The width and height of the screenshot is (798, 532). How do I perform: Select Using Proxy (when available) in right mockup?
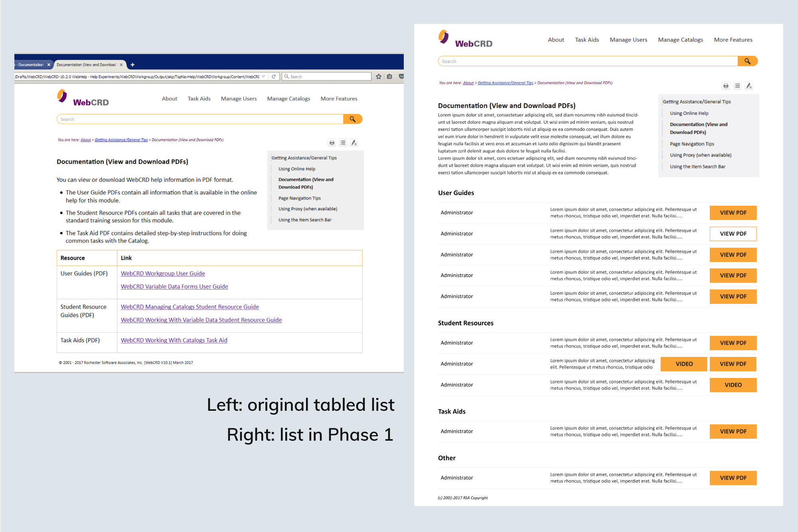pyautogui.click(x=701, y=155)
